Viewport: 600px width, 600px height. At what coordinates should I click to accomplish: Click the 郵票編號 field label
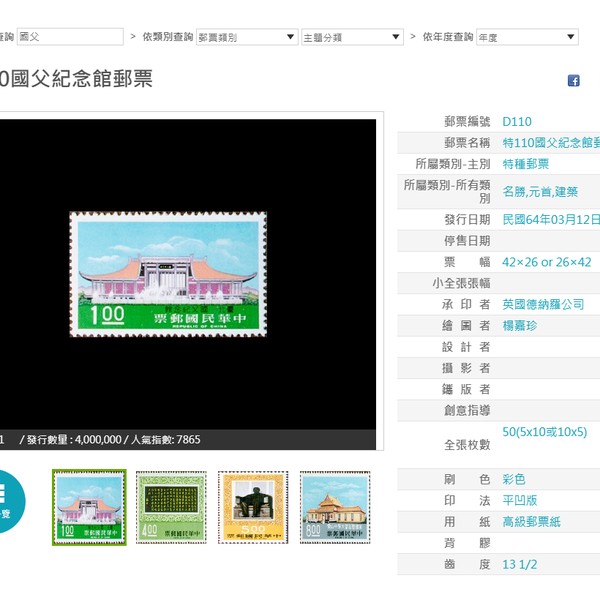point(467,122)
